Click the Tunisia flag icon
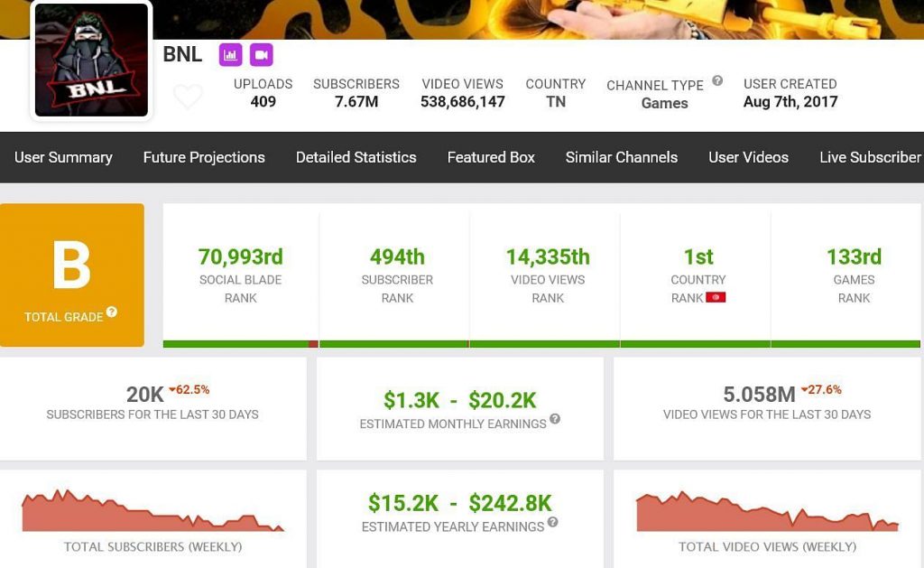 pyautogui.click(x=716, y=297)
